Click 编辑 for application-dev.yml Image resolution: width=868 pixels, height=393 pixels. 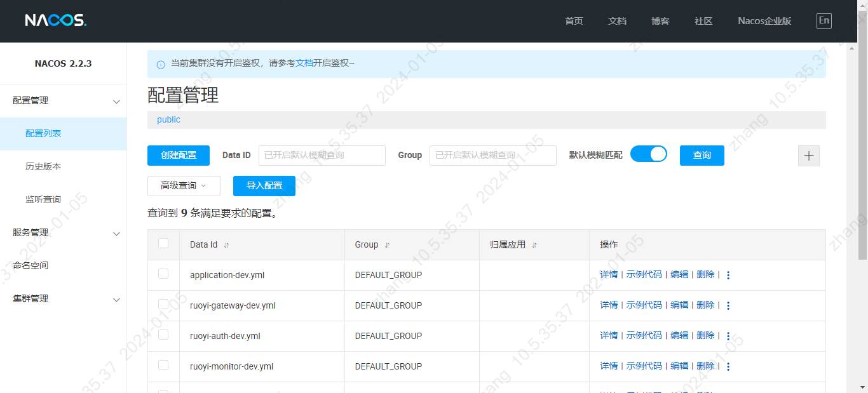(679, 275)
